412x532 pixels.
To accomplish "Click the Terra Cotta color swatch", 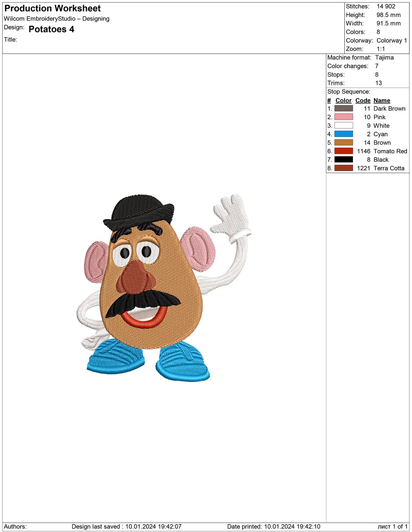I will click(x=343, y=168).
